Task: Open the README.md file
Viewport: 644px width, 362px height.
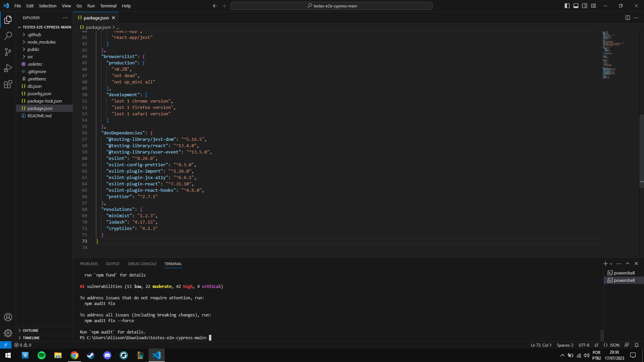Action: (x=44, y=116)
